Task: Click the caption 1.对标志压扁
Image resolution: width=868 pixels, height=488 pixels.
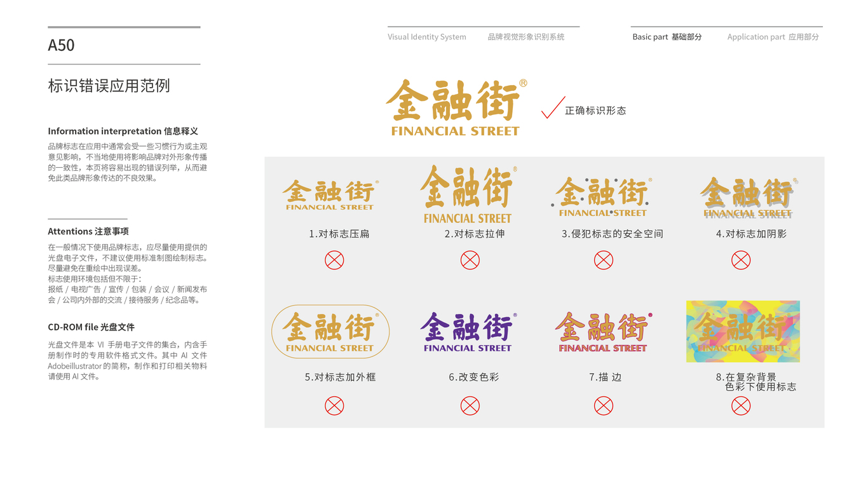Action: [x=339, y=234]
